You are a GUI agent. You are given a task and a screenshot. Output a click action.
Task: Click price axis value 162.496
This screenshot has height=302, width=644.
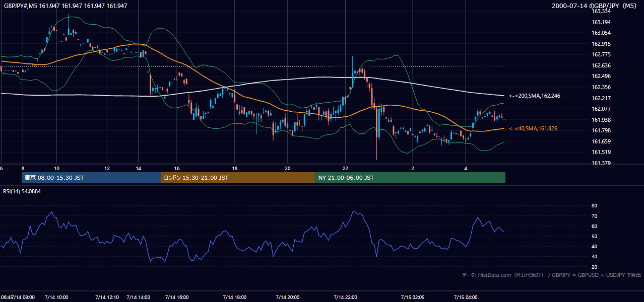(601, 76)
